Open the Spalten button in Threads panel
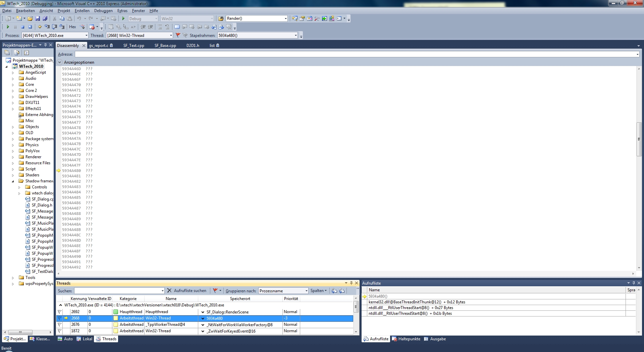Viewport: 644px width, 352px height. (318, 291)
